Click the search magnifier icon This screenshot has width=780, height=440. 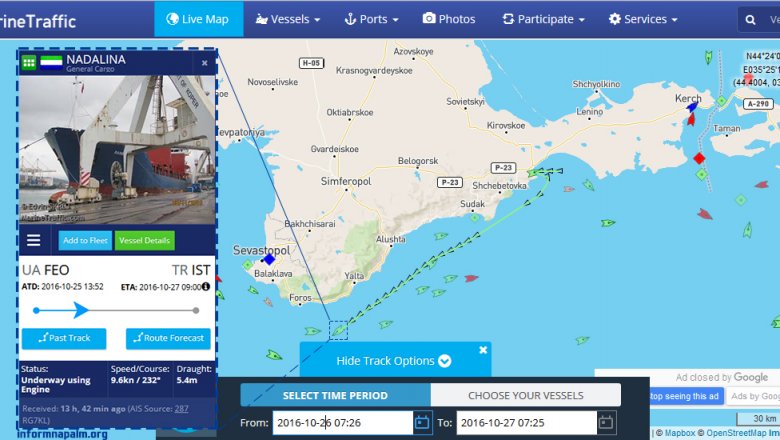(751, 20)
